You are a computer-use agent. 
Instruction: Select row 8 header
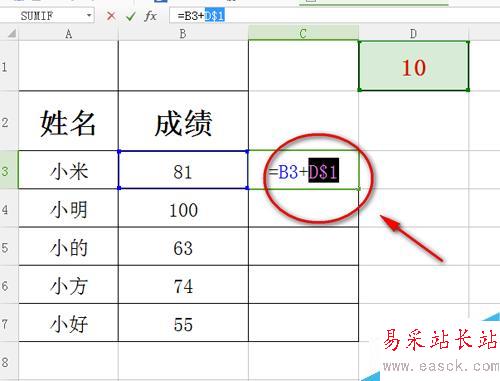point(9,361)
